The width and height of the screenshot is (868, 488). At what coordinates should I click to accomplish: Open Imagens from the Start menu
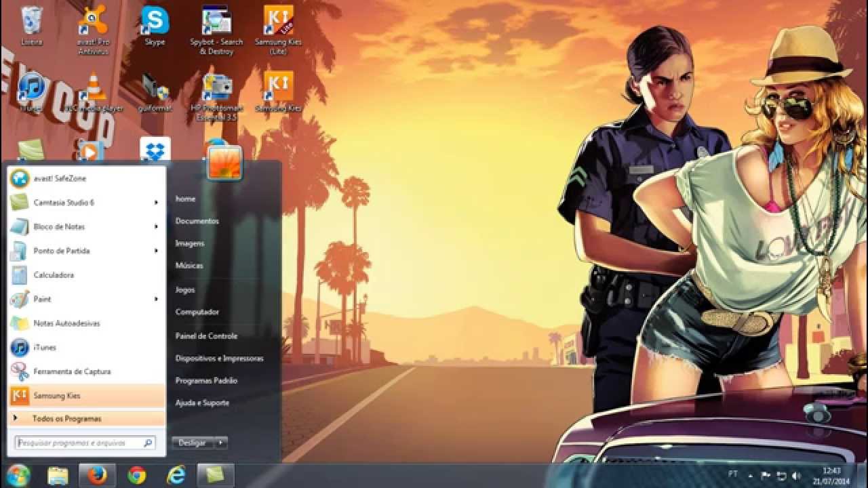click(189, 243)
